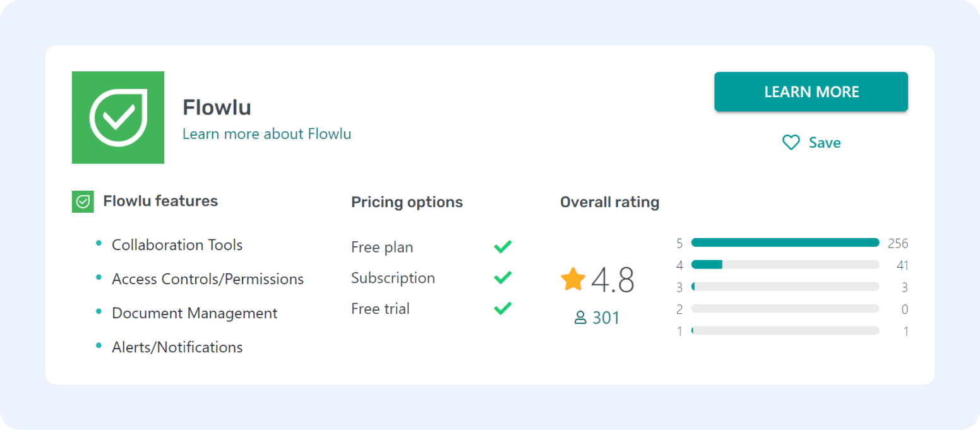Click the Subscription pricing label
The width and height of the screenshot is (980, 430).
393,278
